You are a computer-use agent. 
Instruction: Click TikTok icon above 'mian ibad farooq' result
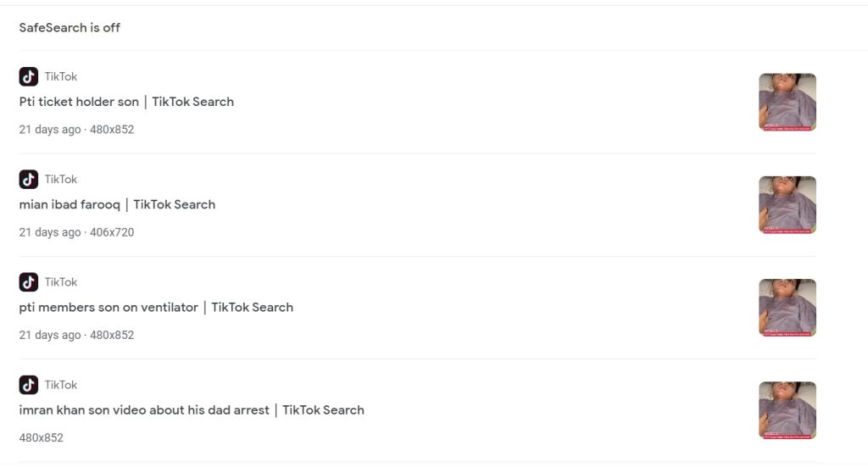pyautogui.click(x=29, y=179)
